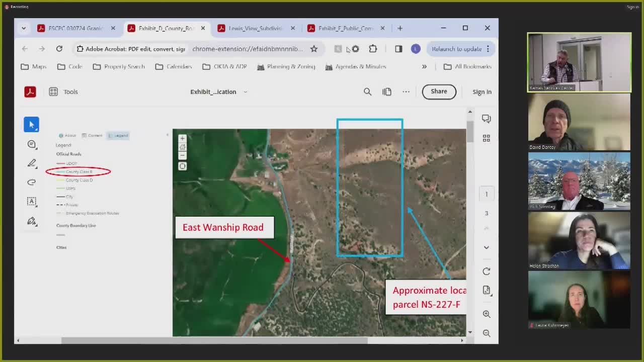Select the highlighter pen tool

pos(32,163)
